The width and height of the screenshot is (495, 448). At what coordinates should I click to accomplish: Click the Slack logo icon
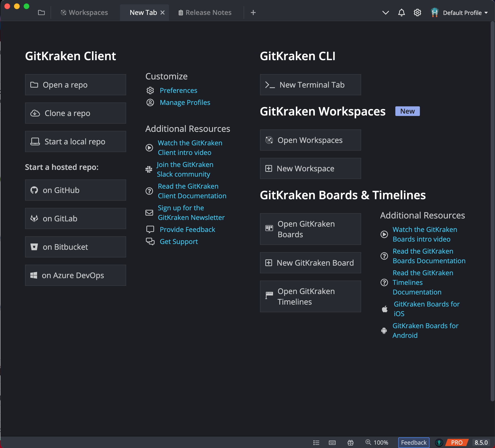pos(149,169)
